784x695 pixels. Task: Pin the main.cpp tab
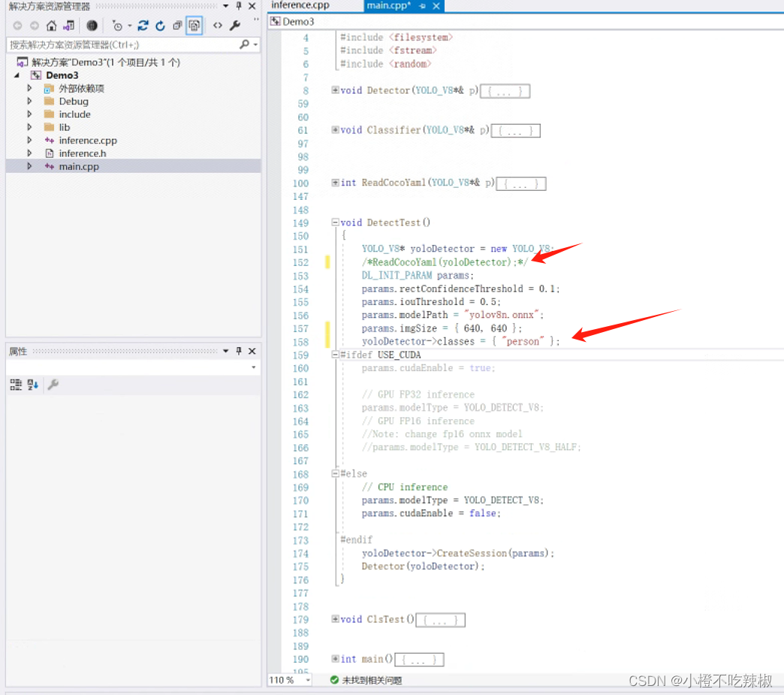(x=423, y=6)
